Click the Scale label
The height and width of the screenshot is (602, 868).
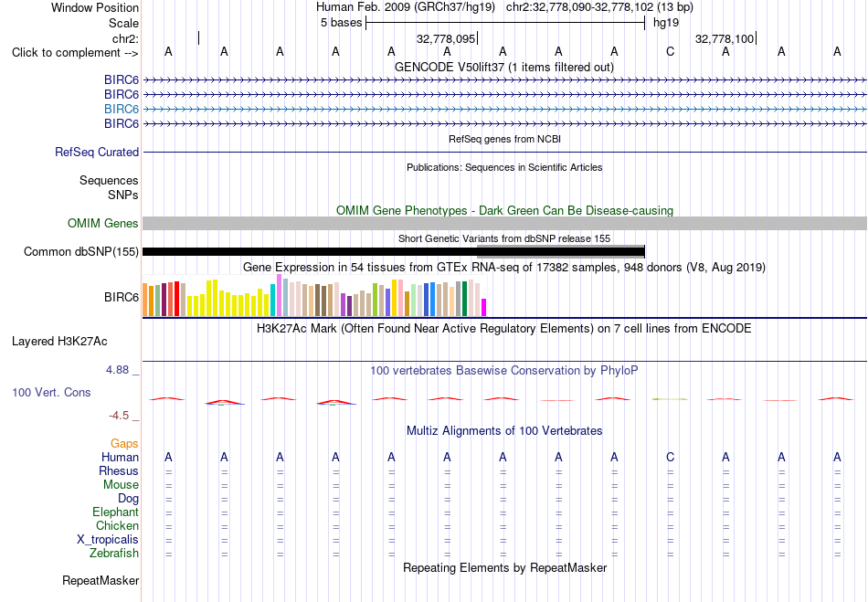tap(123, 23)
